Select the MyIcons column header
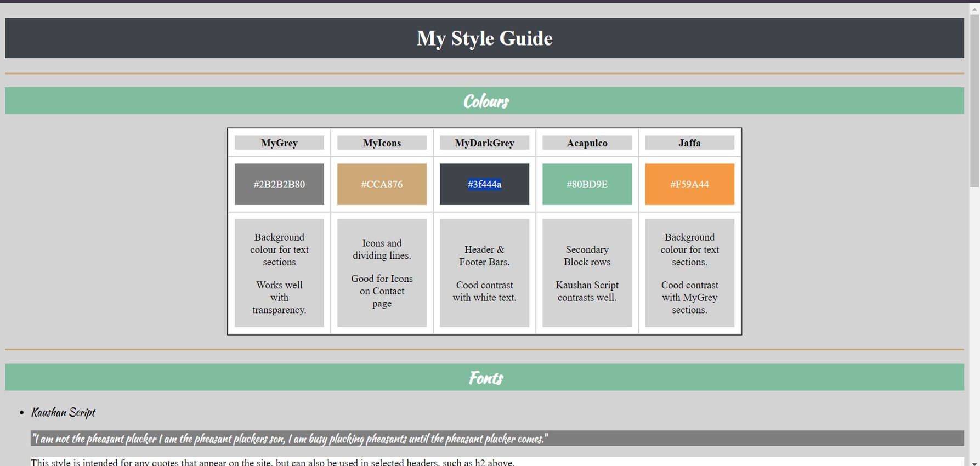Screen dimensions: 980x466 point(382,143)
